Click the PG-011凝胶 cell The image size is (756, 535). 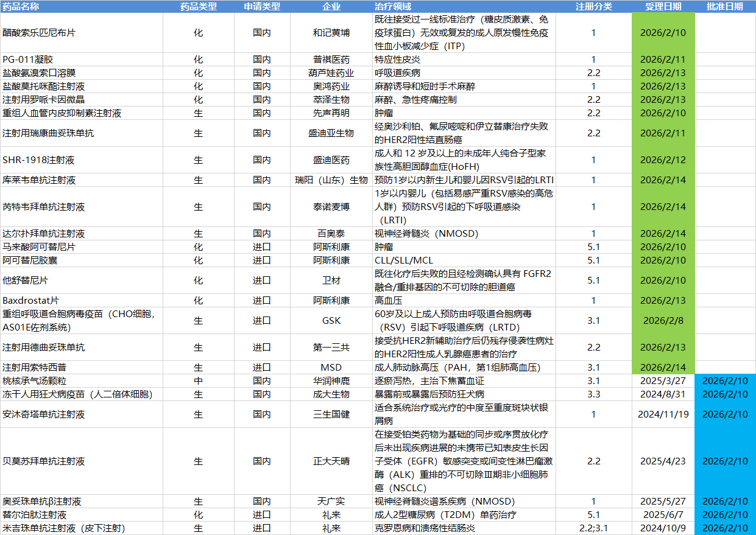click(x=28, y=60)
